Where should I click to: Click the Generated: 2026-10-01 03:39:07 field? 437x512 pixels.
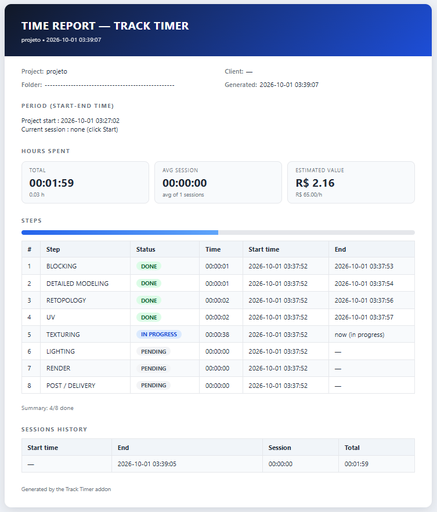click(271, 85)
